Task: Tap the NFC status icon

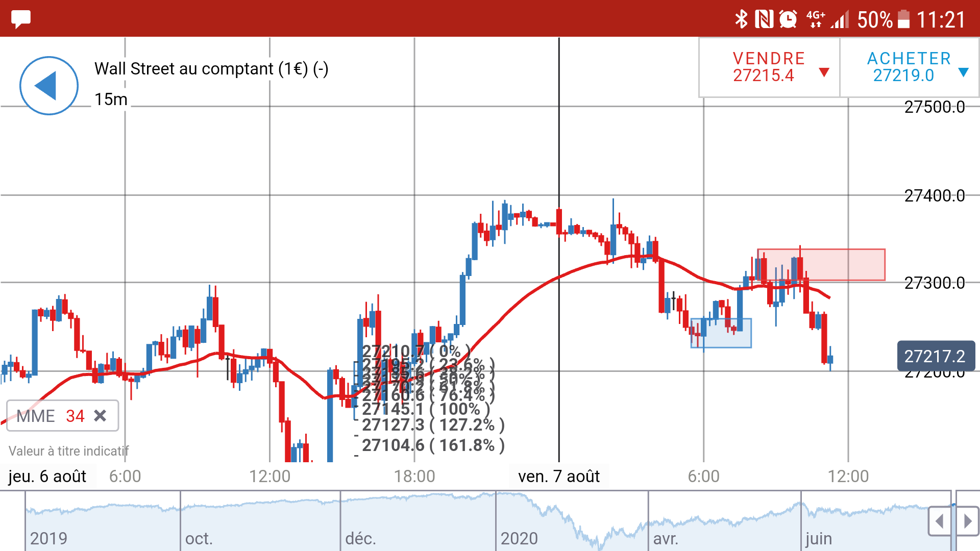Action: 764,19
